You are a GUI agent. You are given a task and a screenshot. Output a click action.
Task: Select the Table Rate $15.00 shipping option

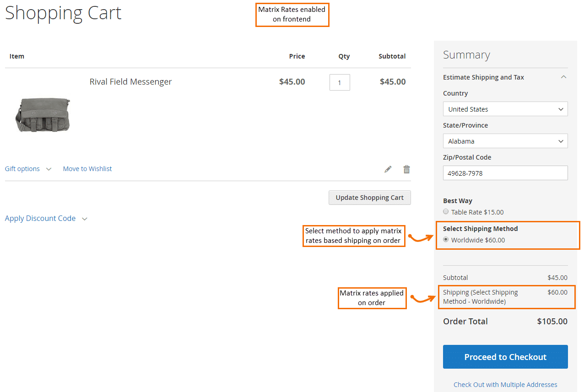(445, 211)
